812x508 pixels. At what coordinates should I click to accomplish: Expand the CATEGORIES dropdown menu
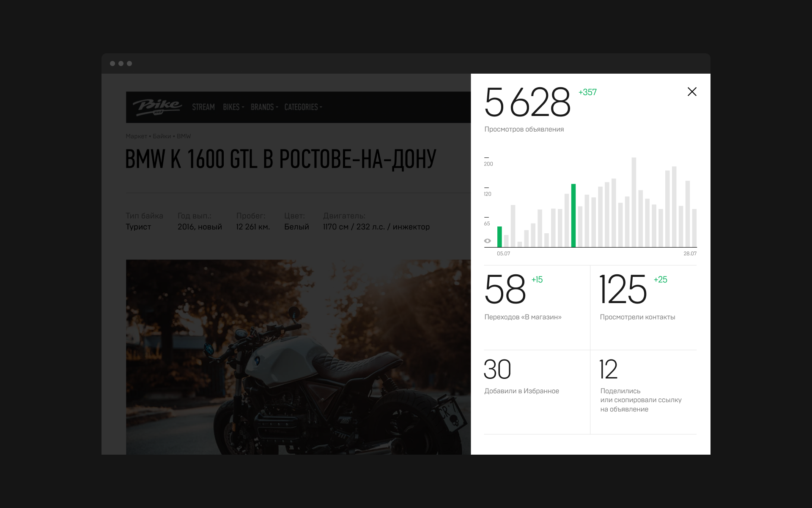tap(303, 107)
